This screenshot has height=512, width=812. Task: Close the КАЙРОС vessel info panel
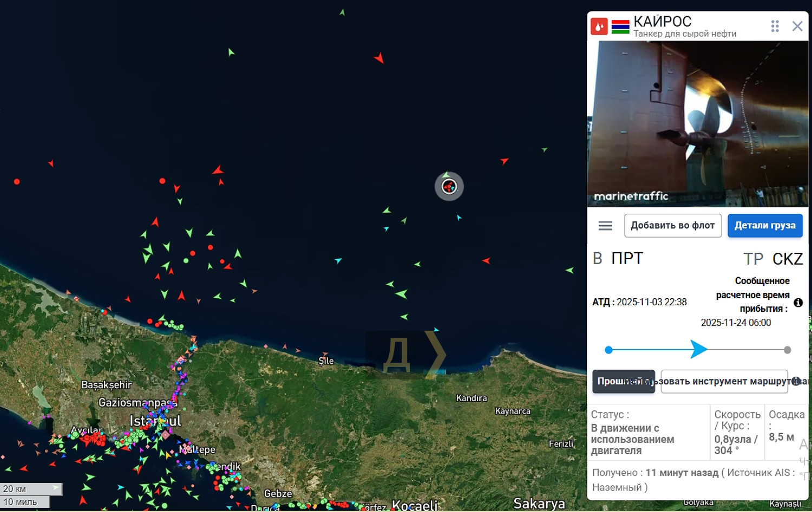[797, 26]
